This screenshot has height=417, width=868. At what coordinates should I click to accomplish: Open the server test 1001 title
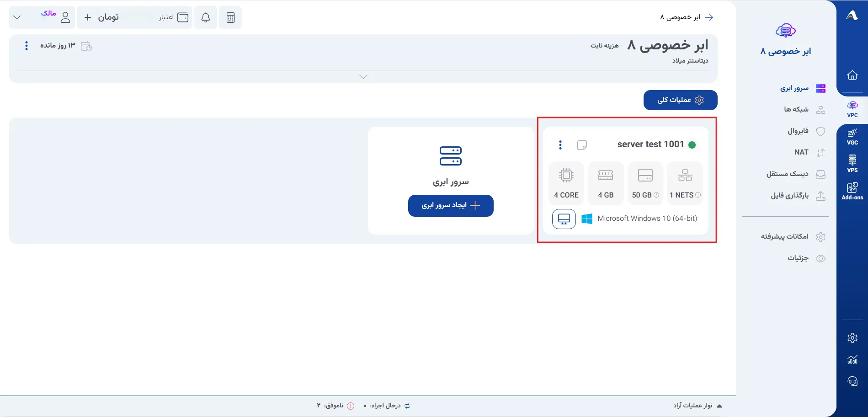[x=650, y=144]
